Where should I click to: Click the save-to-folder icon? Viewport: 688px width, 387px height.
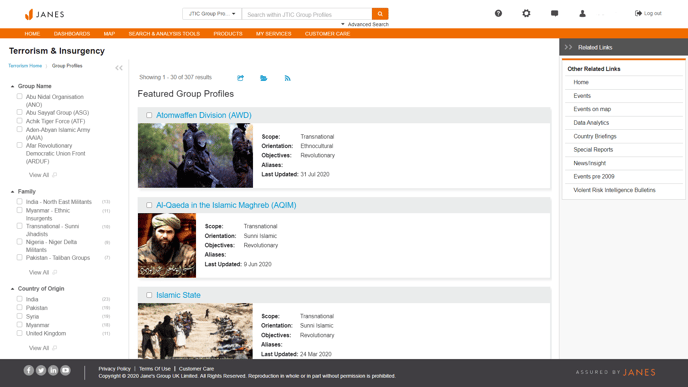(263, 78)
